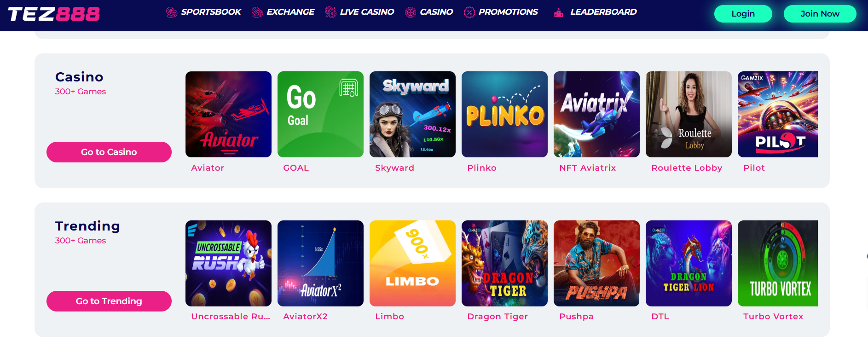868x346 pixels.
Task: Open the Limbo game thumbnail
Action: click(412, 263)
